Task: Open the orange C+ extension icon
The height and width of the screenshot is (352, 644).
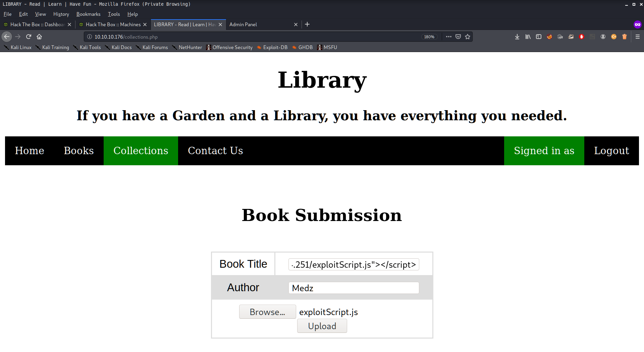Action: coord(614,37)
